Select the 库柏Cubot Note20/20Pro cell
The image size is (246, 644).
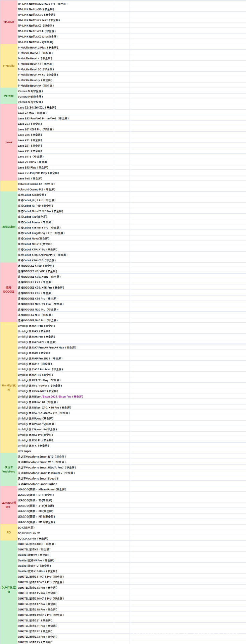tap(65, 211)
